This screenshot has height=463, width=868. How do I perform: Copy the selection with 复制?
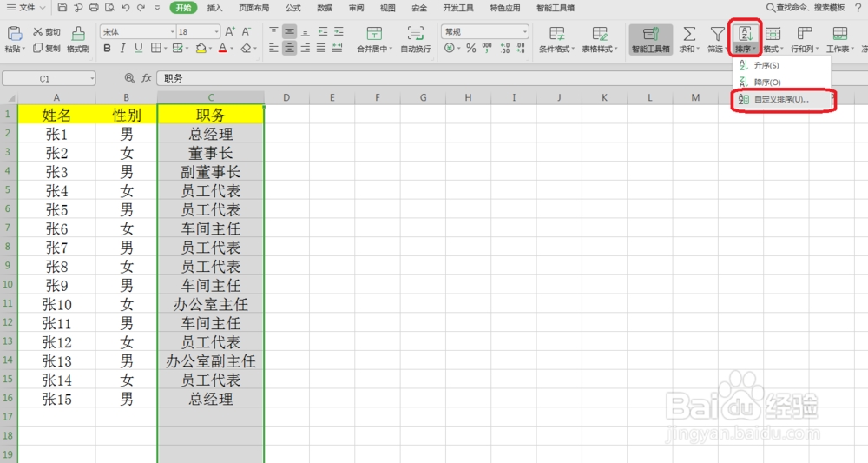pyautogui.click(x=47, y=48)
